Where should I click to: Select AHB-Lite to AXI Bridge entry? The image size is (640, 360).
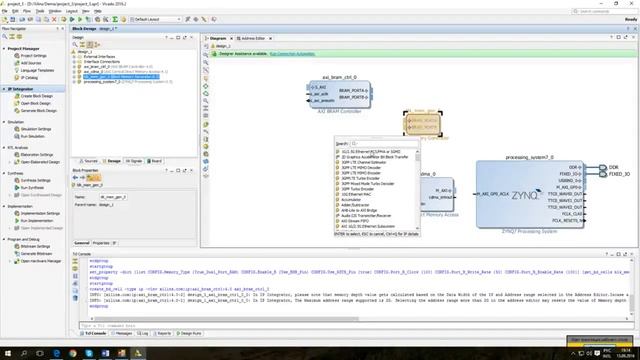coord(359,211)
